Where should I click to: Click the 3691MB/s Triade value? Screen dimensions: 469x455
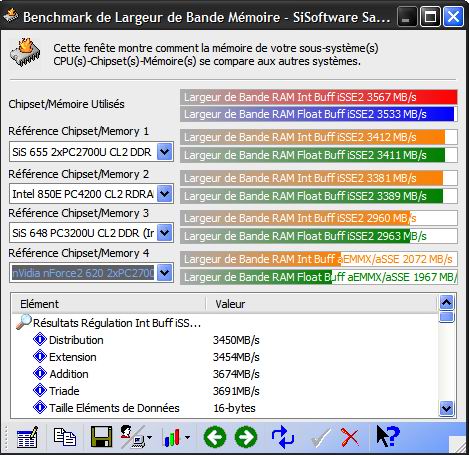236,391
